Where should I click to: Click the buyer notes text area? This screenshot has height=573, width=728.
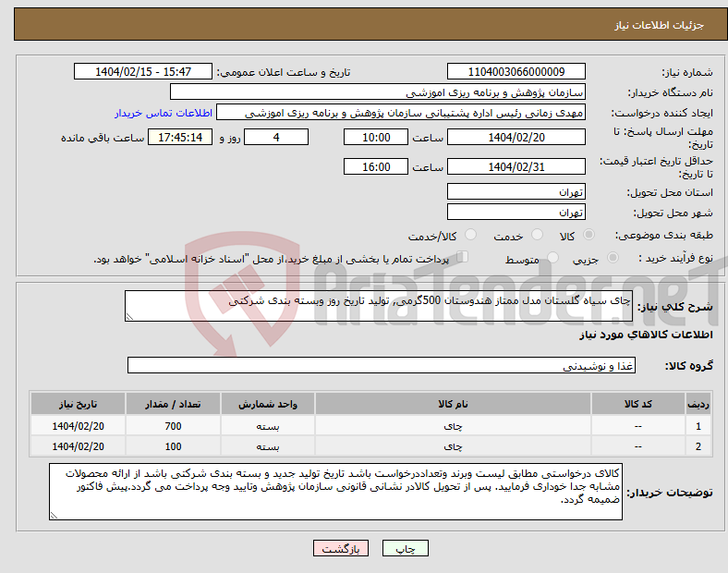click(x=335, y=492)
